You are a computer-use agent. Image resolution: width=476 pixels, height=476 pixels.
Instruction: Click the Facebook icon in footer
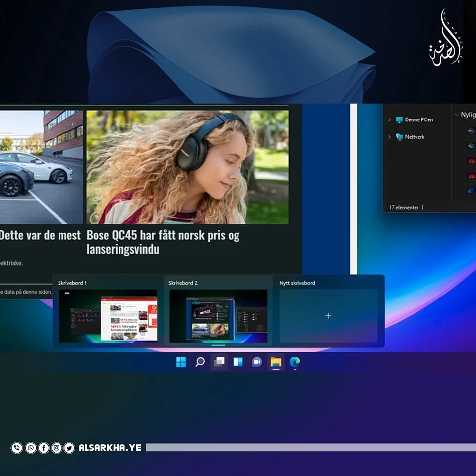point(44,448)
